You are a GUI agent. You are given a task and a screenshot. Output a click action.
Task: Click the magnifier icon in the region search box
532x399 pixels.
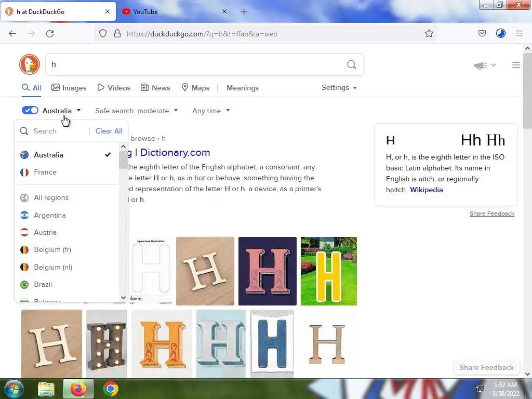(24, 131)
